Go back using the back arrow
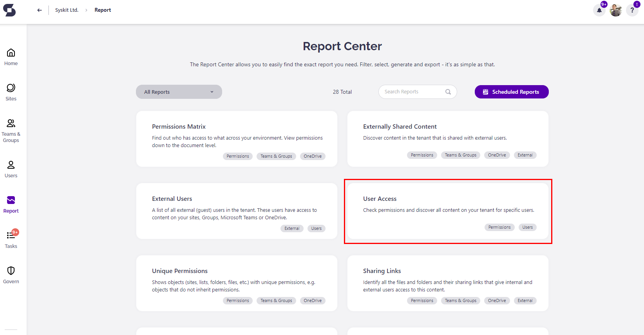The width and height of the screenshot is (644, 335). 40,10
